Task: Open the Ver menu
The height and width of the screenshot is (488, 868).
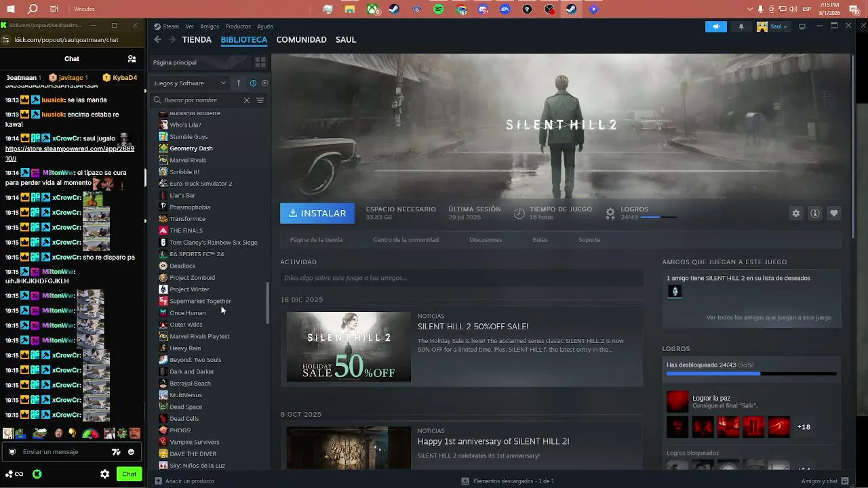Action: point(189,26)
